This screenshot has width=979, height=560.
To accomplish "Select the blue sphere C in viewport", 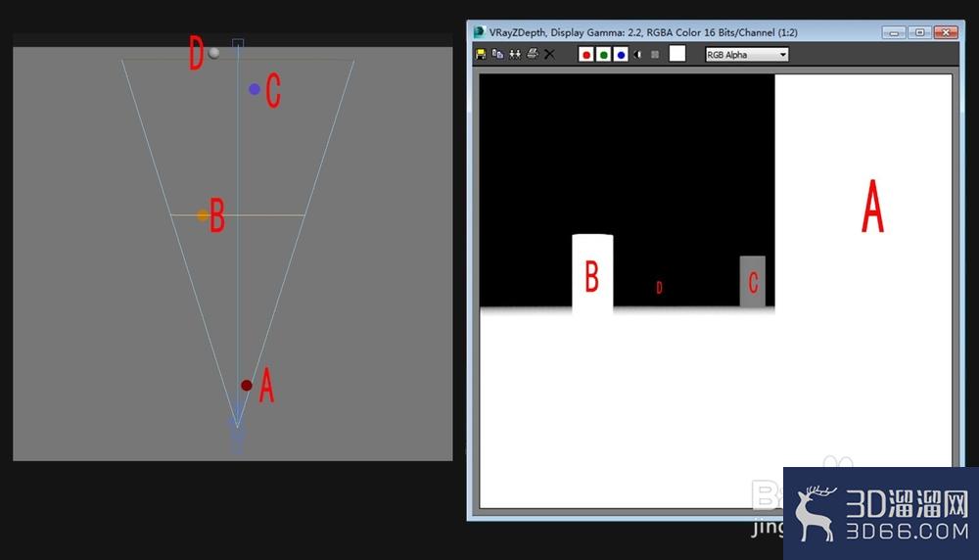I will [255, 89].
